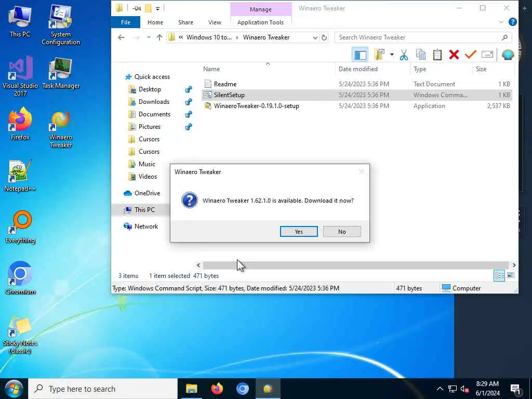This screenshot has height=399, width=532.
Task: Sort by the Date modified column
Action: tap(373, 69)
